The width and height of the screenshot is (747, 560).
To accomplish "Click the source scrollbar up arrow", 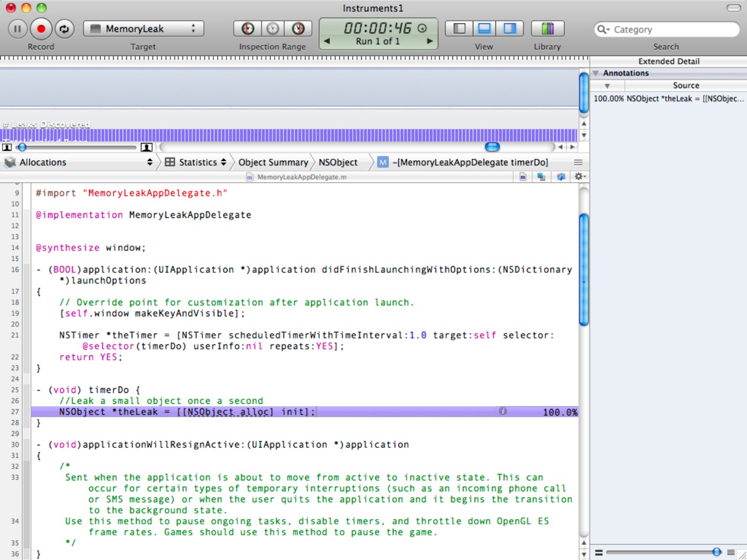I will (584, 543).
